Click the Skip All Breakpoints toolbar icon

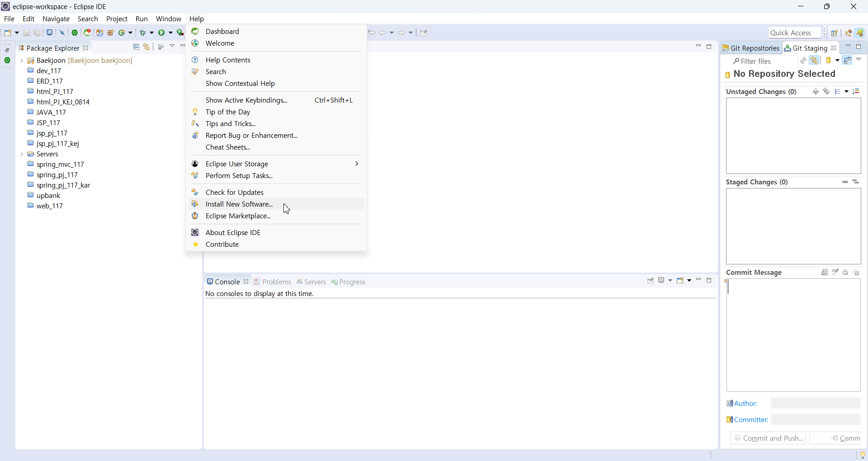[x=62, y=33]
